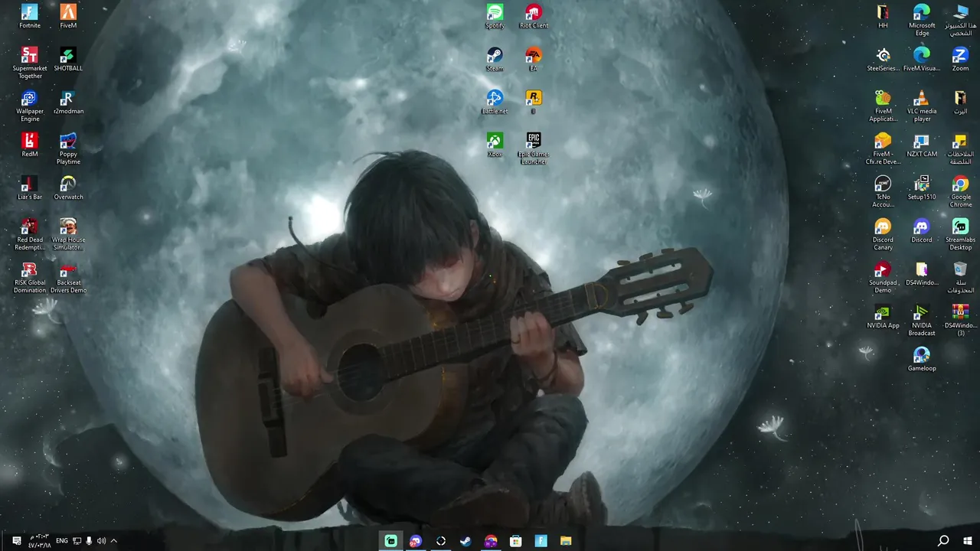Select the RedM desktop icon

[x=30, y=145]
